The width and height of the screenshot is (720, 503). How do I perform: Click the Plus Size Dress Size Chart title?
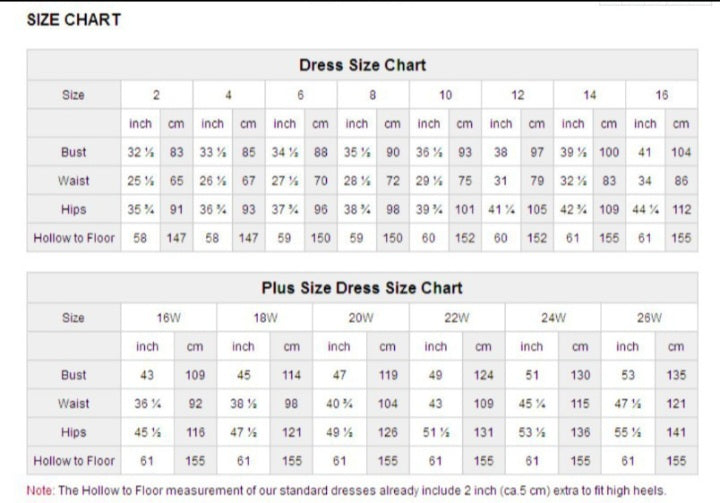click(x=362, y=288)
